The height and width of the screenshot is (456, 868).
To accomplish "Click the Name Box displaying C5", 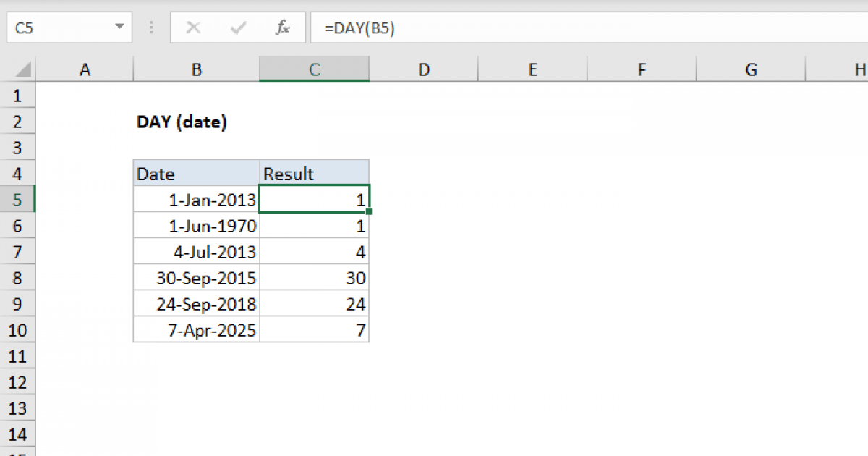I will [x=43, y=28].
